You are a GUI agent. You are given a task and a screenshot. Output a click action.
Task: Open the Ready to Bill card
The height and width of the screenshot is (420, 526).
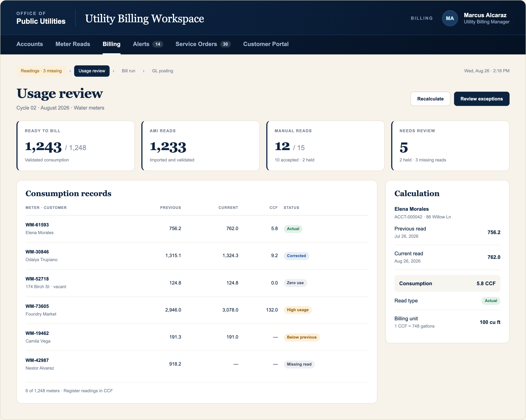76,146
